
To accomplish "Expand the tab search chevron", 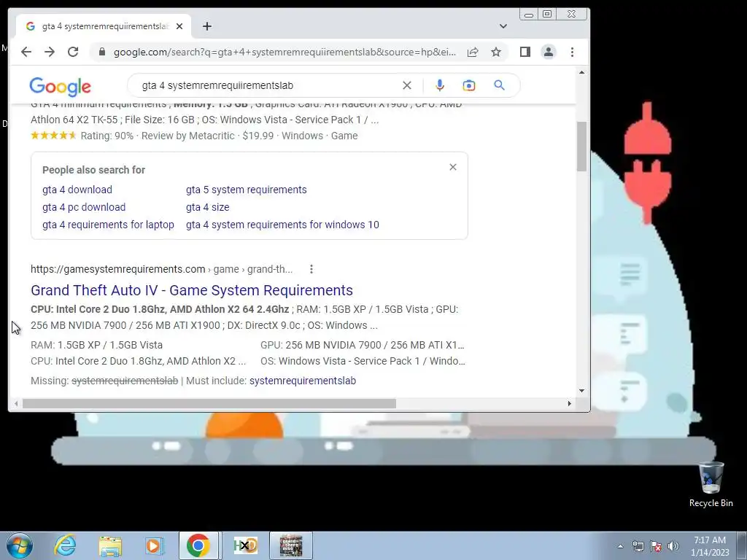I will tap(503, 26).
